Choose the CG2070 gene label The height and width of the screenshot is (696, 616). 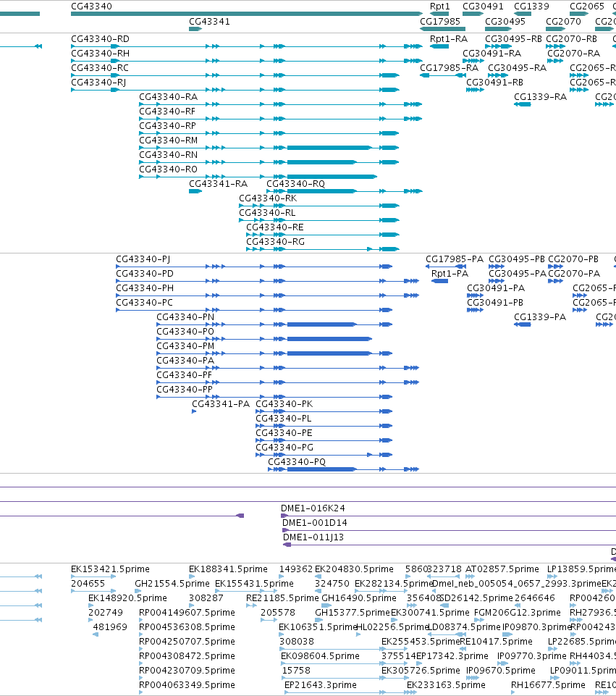pos(563,21)
